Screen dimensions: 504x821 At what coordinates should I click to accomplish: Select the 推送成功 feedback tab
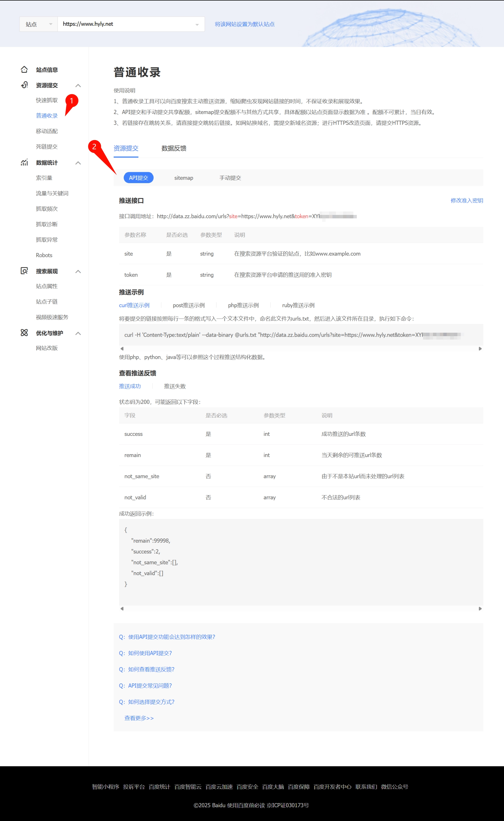click(x=130, y=387)
